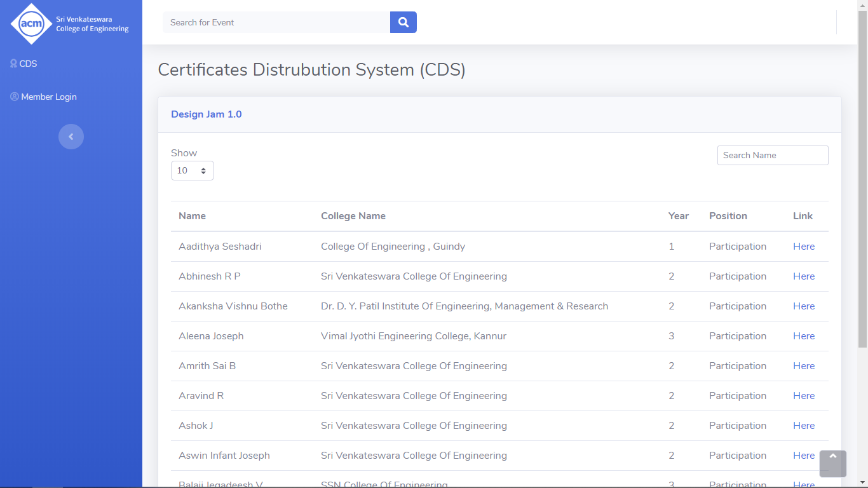This screenshot has height=488, width=868.
Task: Click the magnifier search button
Action: 403,22
